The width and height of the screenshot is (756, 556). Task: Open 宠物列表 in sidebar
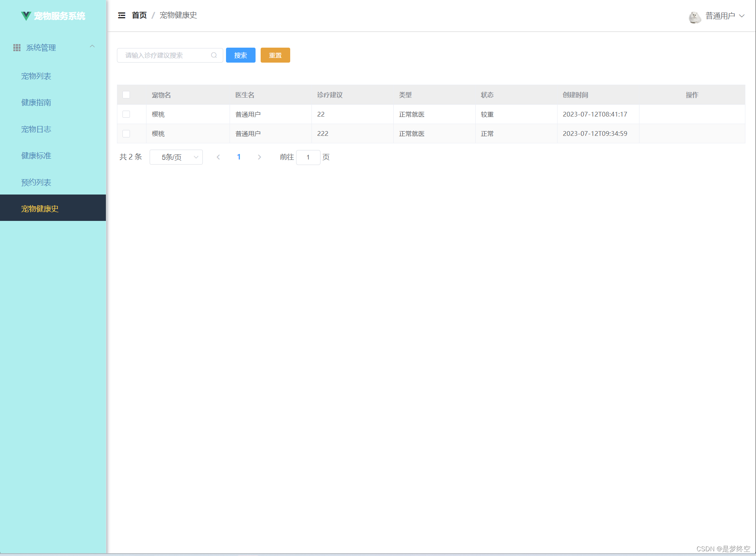[36, 76]
